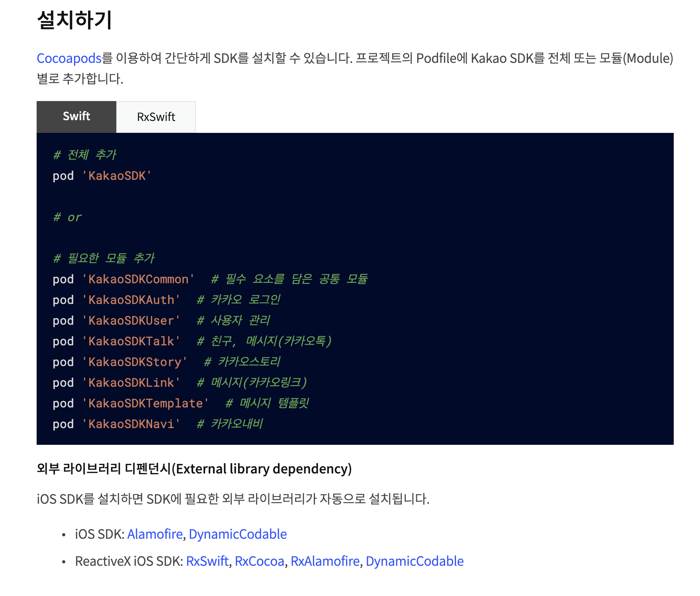The width and height of the screenshot is (700, 596).
Task: Click the 설치하기 heading
Action: pyautogui.click(x=74, y=19)
